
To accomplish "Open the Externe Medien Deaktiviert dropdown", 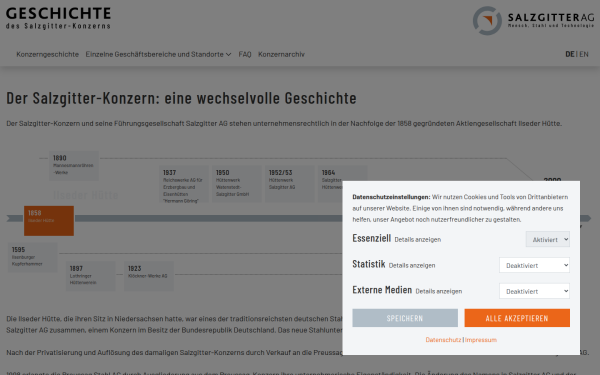I will [x=534, y=291].
